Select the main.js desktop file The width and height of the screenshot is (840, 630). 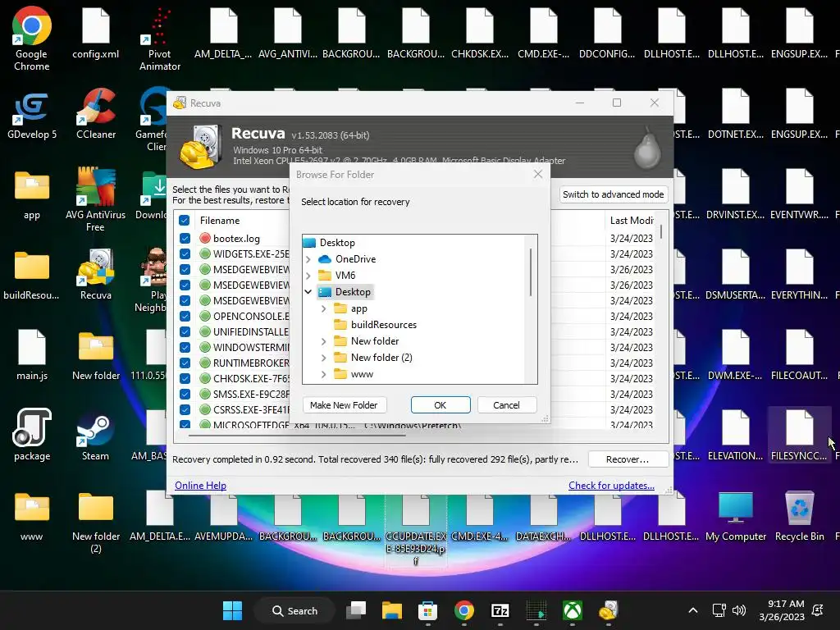(32, 354)
